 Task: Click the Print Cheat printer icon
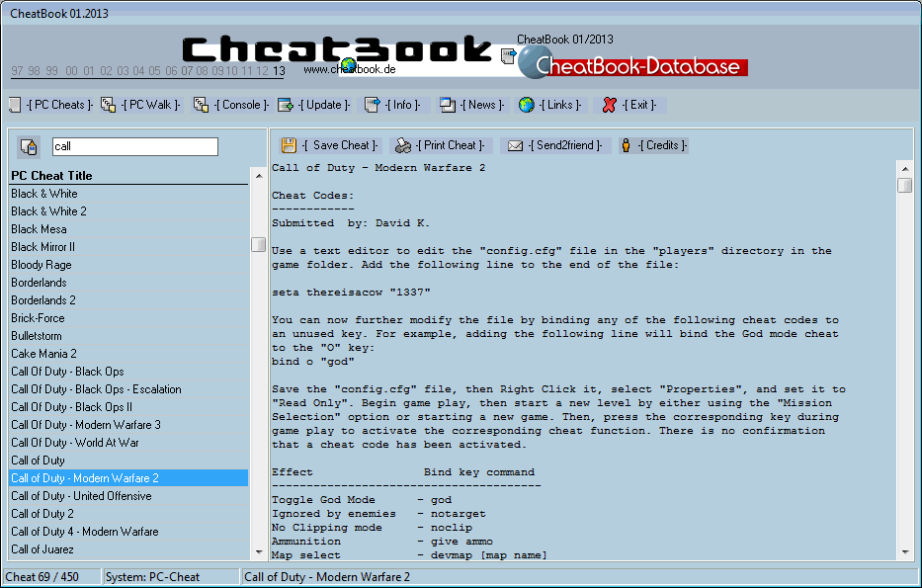pos(403,145)
